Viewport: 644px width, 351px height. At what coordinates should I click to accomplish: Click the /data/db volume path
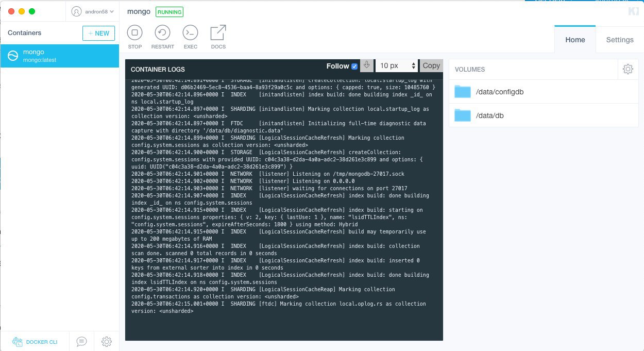[490, 115]
